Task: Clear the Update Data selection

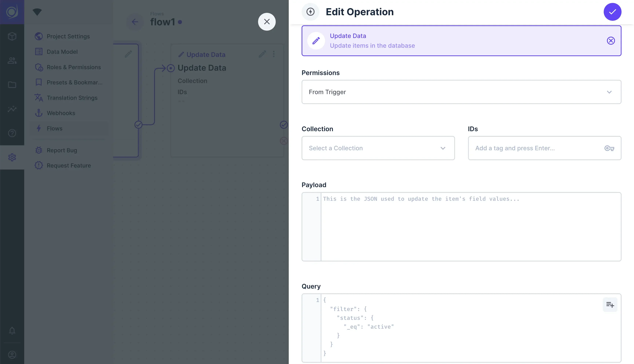Action: point(611,41)
